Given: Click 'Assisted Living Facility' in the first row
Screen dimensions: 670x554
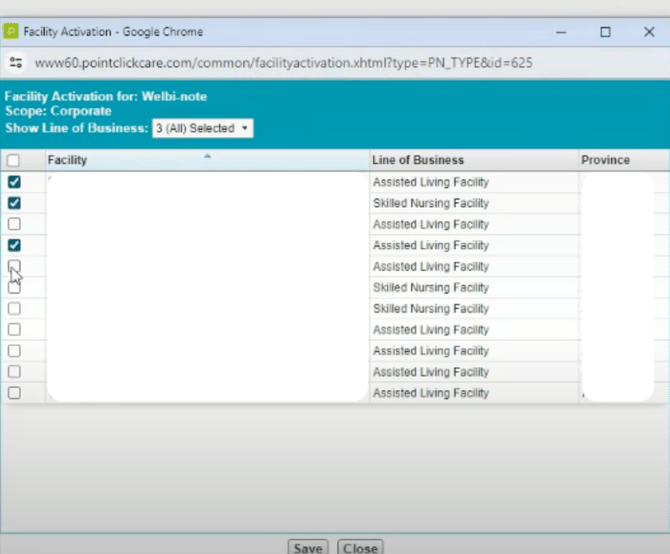Looking at the screenshot, I should coord(431,182).
